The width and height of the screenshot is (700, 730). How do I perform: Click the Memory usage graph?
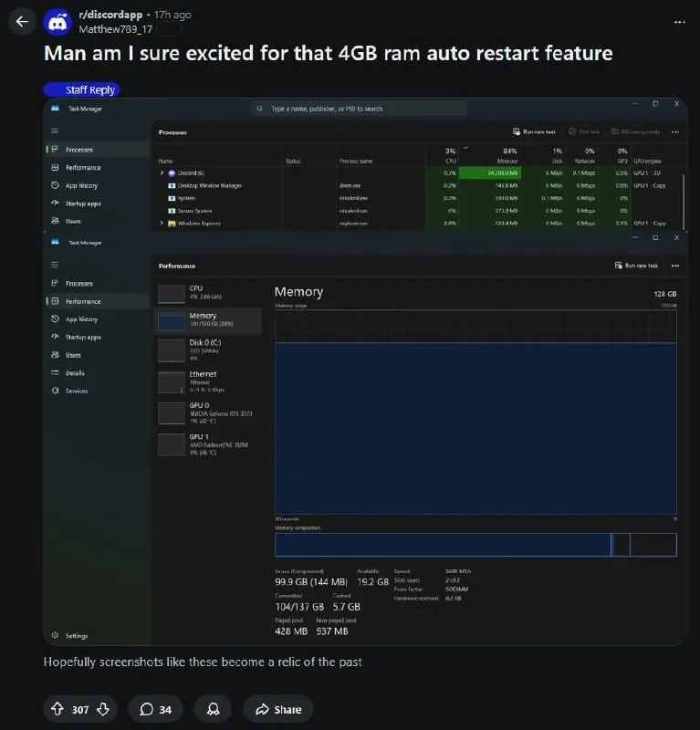click(x=475, y=412)
